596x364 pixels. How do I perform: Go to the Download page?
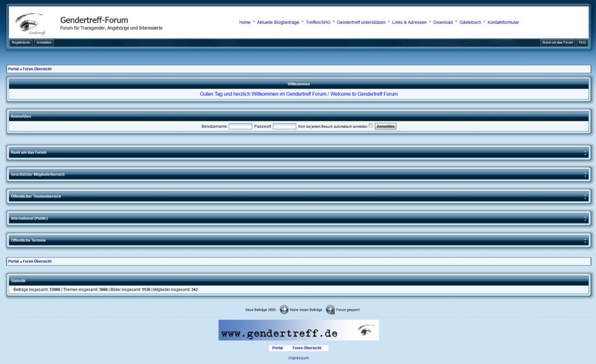coord(442,23)
